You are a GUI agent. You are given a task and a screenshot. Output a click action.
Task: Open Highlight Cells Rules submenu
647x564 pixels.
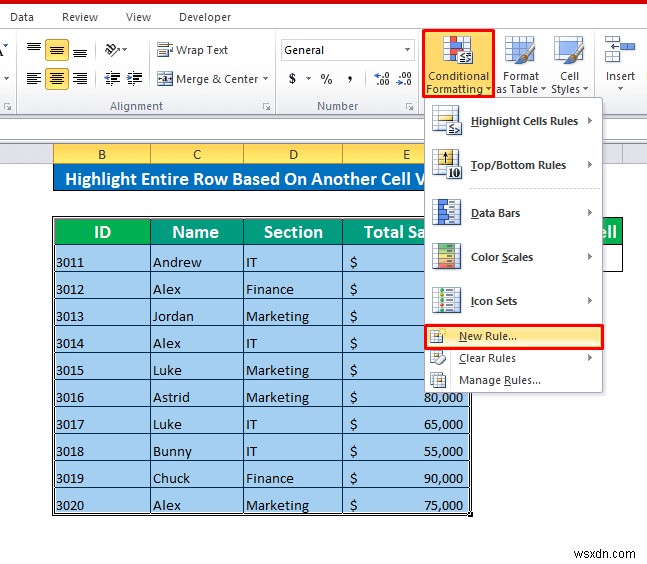tap(513, 121)
